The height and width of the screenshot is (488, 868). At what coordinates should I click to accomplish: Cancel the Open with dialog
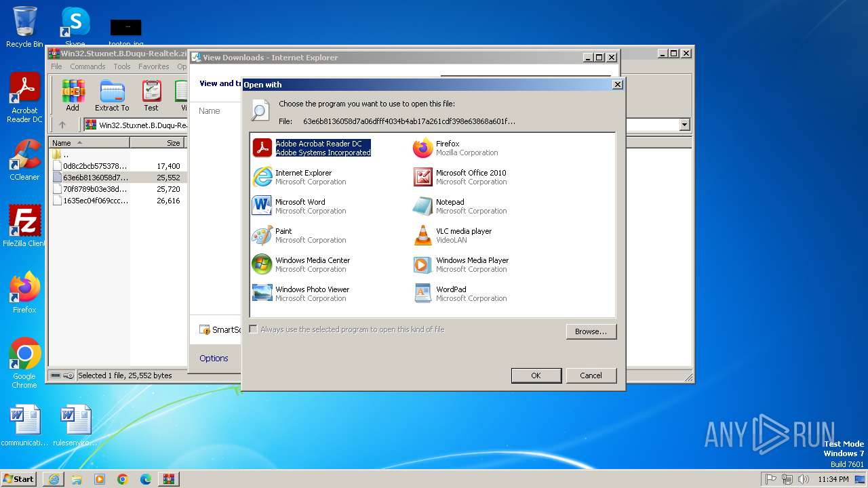(x=591, y=375)
